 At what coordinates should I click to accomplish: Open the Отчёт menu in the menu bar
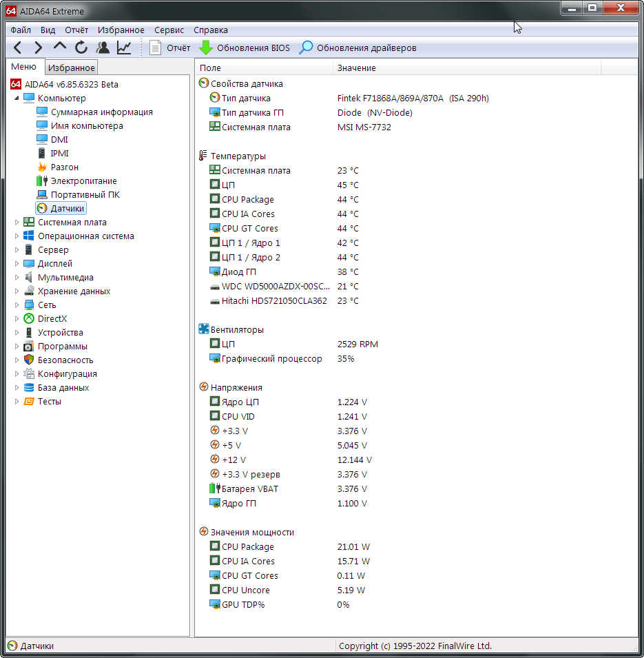coord(76,30)
